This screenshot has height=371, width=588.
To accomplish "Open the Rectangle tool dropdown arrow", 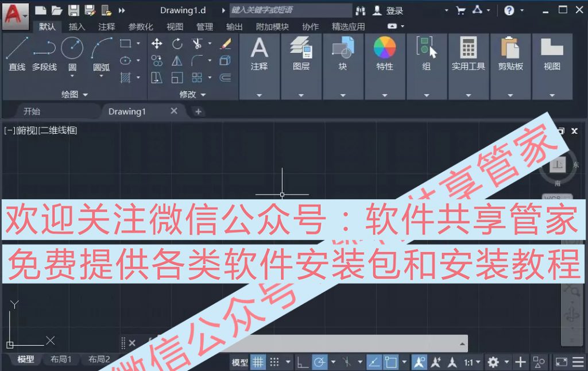I will click(x=138, y=44).
